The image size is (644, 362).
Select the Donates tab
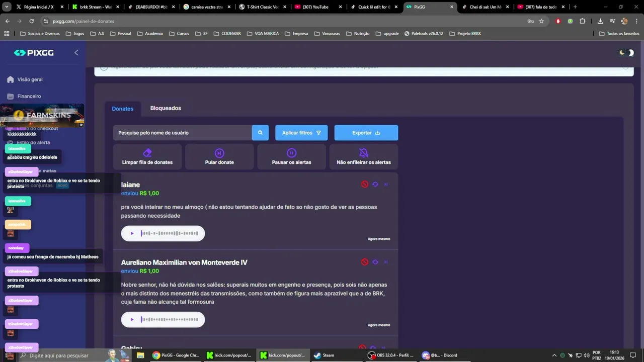tap(123, 109)
